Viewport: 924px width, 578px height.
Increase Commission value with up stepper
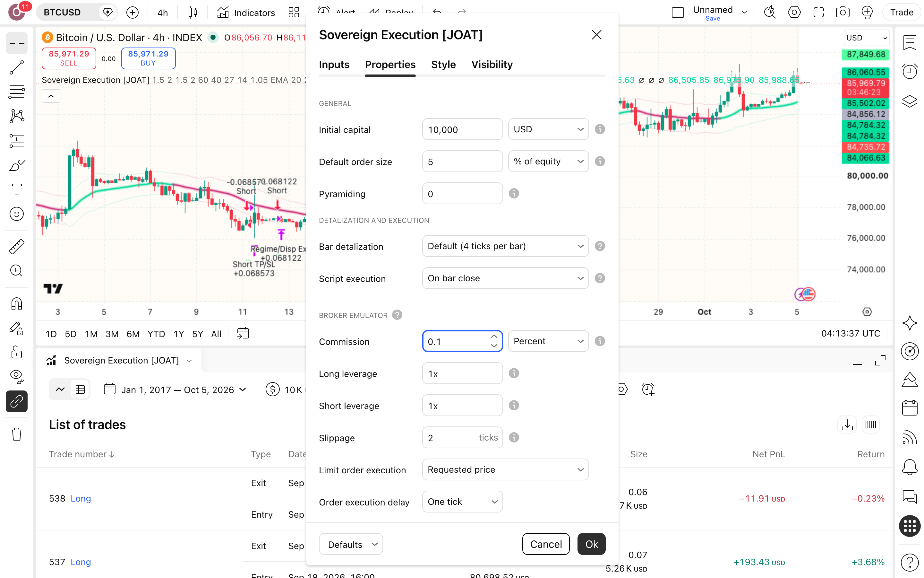[x=494, y=337]
